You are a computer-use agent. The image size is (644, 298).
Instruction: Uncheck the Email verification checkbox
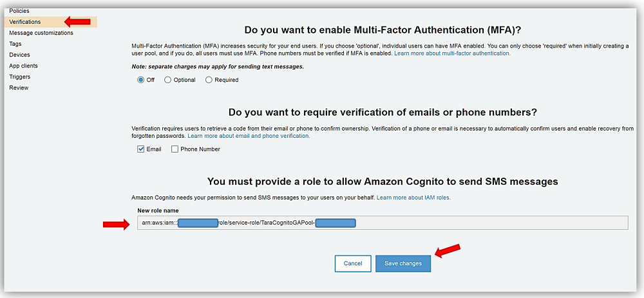(x=141, y=149)
